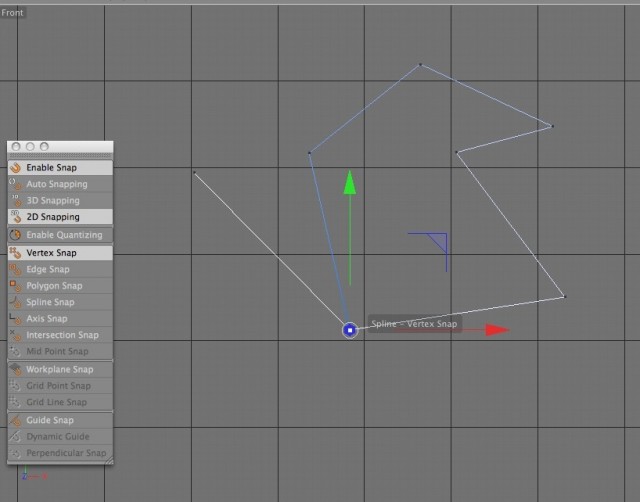
Task: Click the 2D Snapping icon
Action: [16, 217]
